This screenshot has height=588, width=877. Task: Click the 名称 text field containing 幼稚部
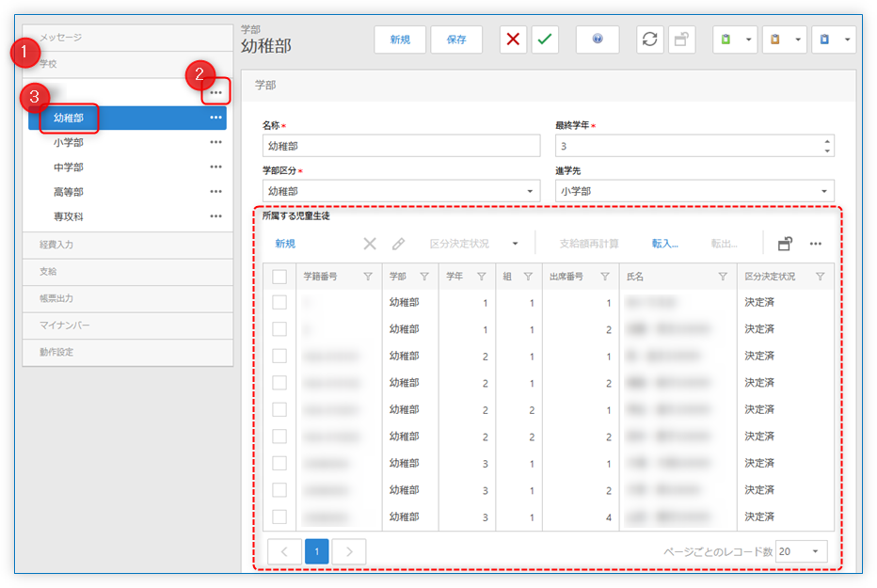(x=401, y=146)
